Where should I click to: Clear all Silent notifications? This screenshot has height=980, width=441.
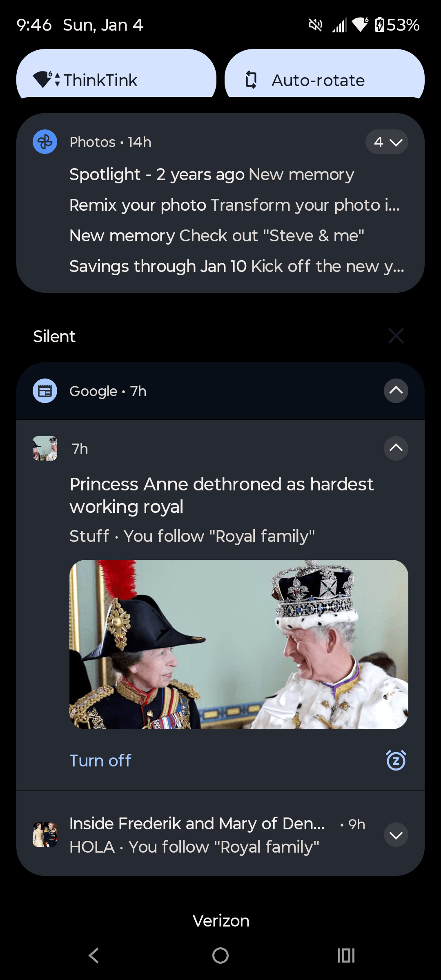(396, 336)
